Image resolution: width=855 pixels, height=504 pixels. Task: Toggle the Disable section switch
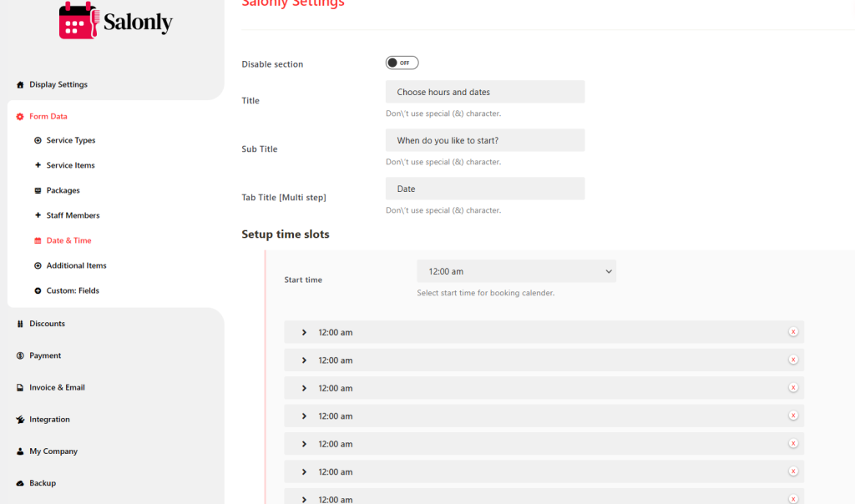tap(402, 63)
